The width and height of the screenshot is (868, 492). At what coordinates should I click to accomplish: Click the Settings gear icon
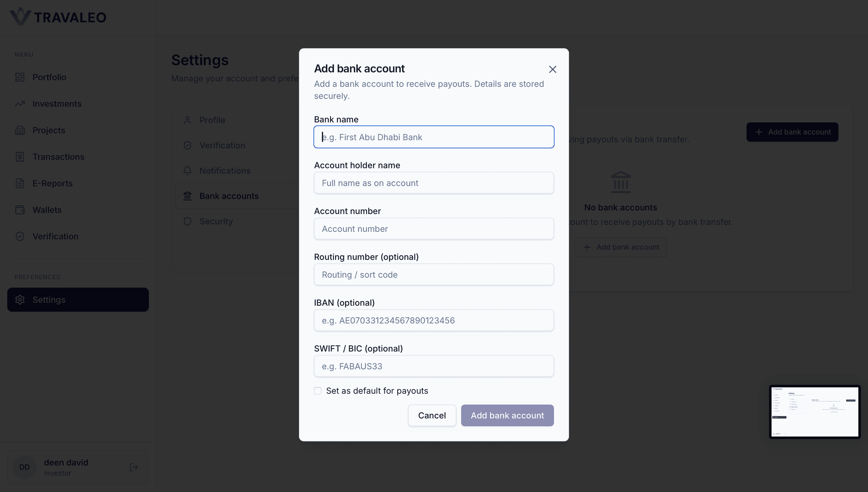[20, 300]
